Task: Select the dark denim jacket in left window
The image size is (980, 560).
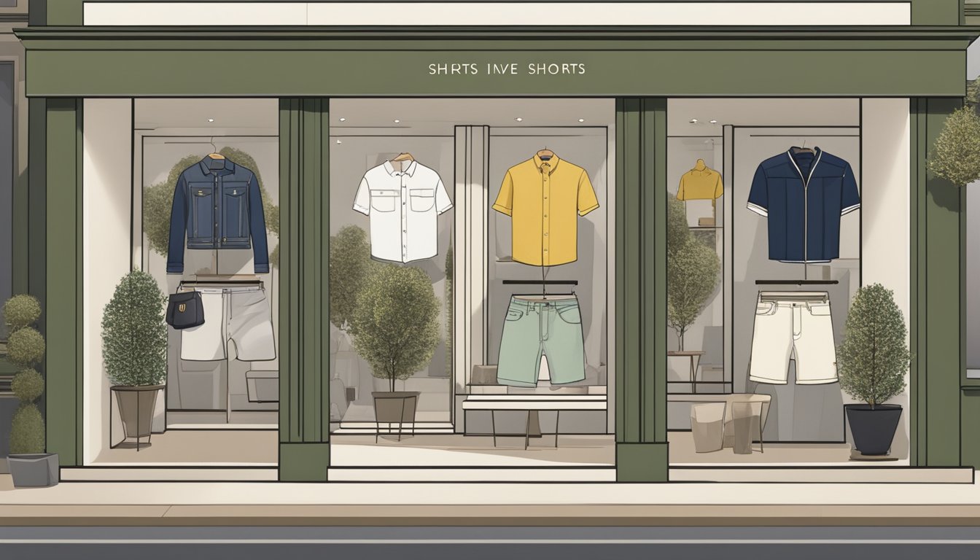Action: pyautogui.click(x=217, y=214)
